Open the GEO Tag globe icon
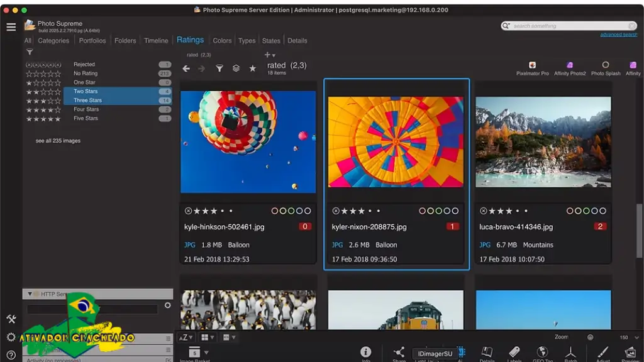Viewport: 644px width, 362px height. pos(543,353)
